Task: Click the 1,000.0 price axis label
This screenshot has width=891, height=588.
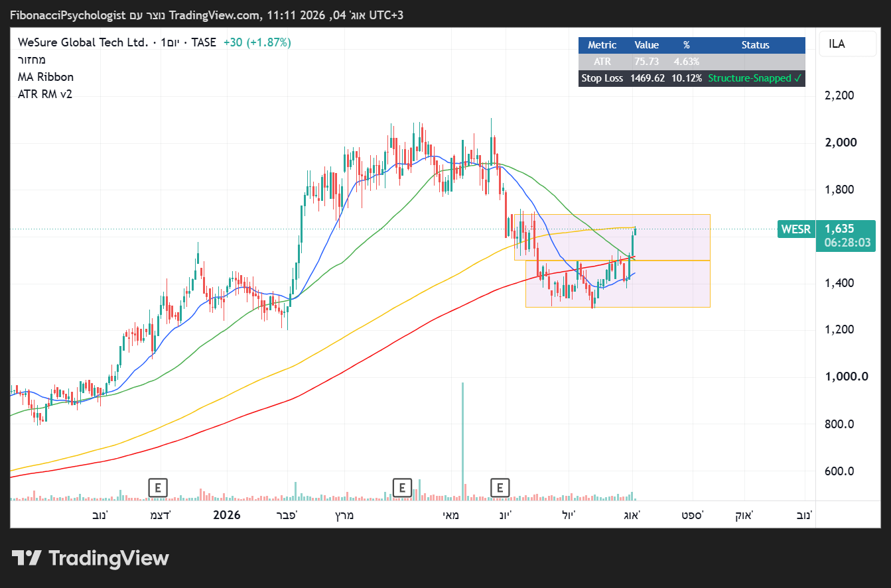Action: (x=846, y=377)
